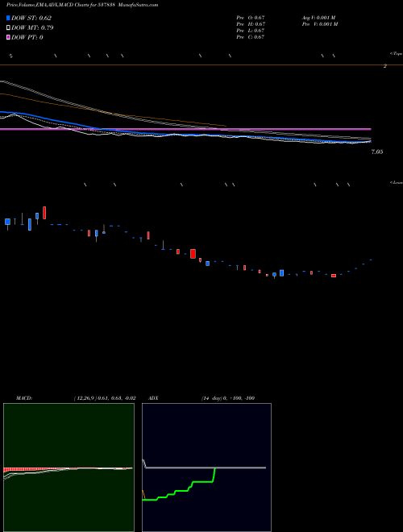Click the '<Lows' label at right edge
The height and width of the screenshot is (532, 403).
[x=396, y=182]
